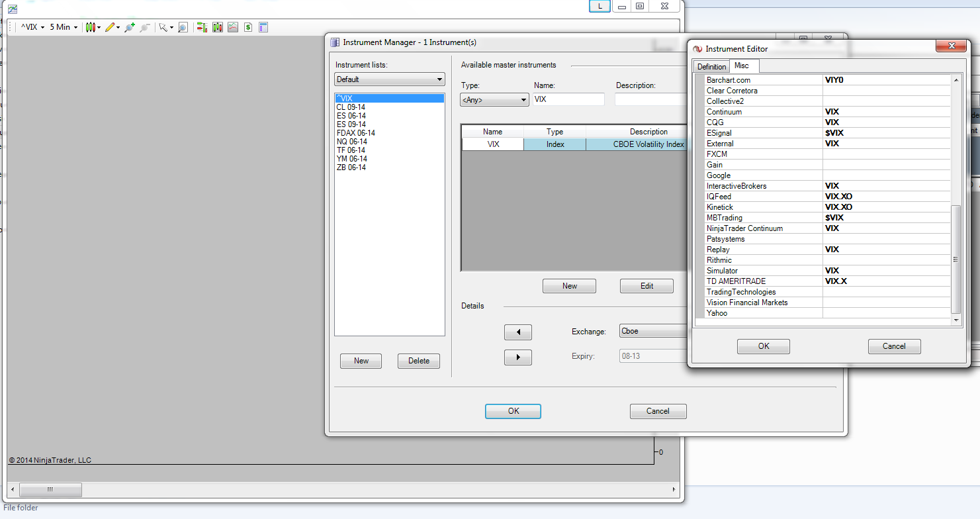
Task: Open the Exchange Cboe dropdown
Action: (x=652, y=331)
